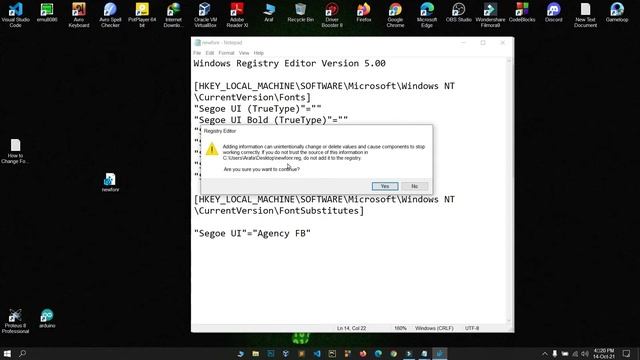
Task: Open the Notepad View menu
Action: (x=244, y=53)
